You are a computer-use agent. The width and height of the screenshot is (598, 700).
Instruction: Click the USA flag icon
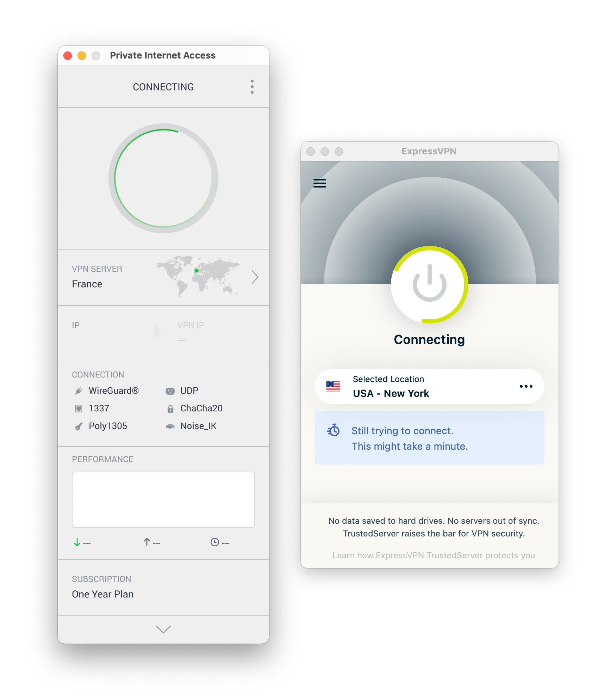(x=333, y=386)
